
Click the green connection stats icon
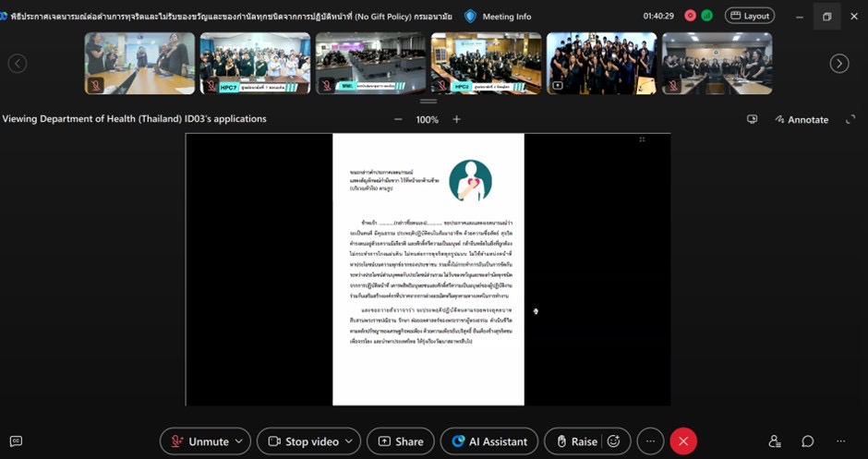click(x=707, y=16)
